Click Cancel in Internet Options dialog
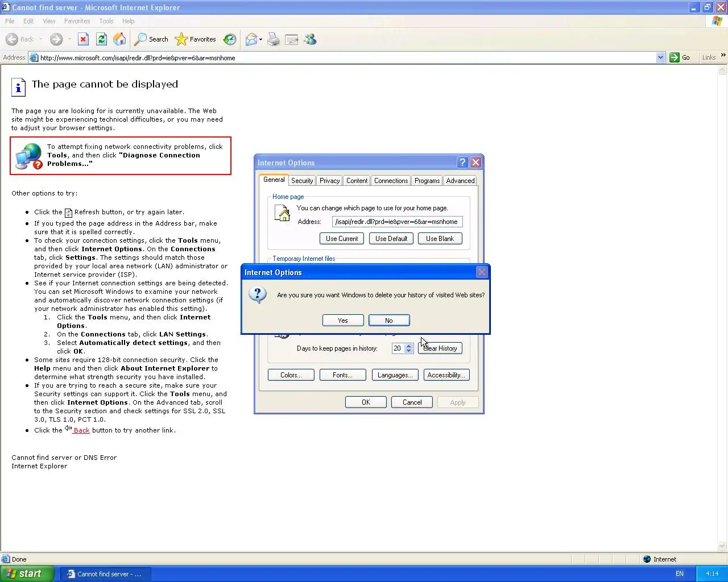728x582 pixels. coord(412,402)
